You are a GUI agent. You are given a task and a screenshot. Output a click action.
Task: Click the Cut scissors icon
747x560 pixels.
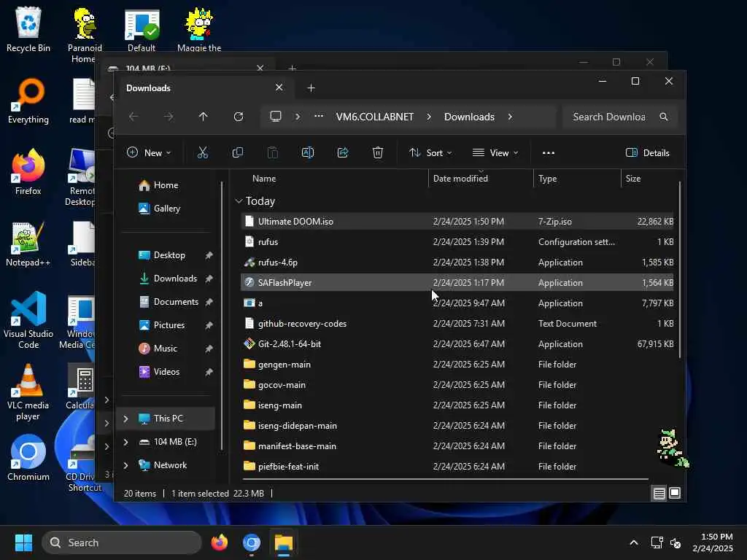coord(203,152)
